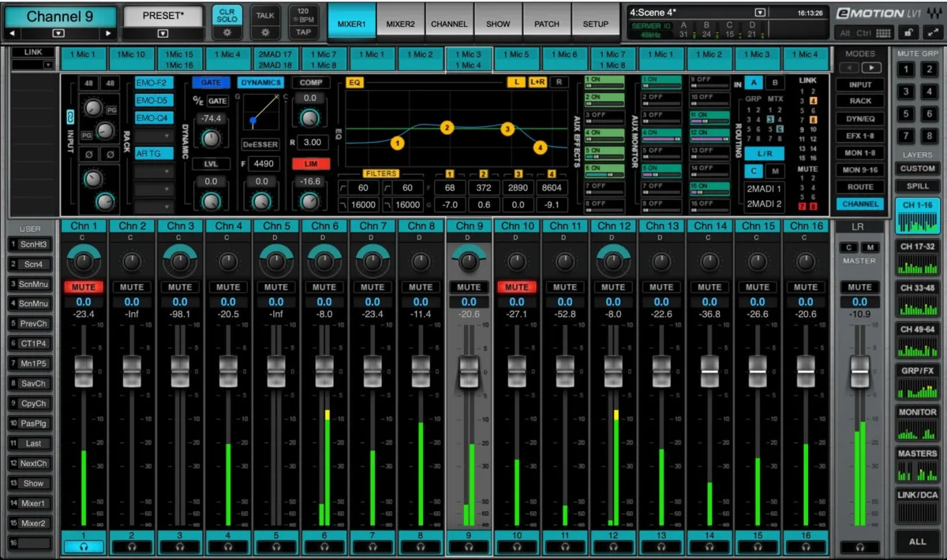Click the lock icon in the top right
Viewport: 947px width, 560px height.
pyautogui.click(x=908, y=32)
